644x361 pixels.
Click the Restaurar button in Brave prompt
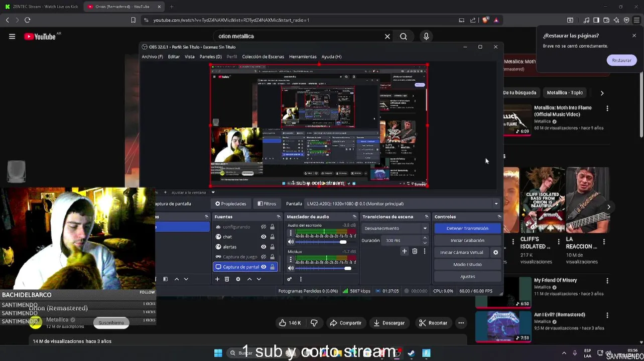(621, 60)
